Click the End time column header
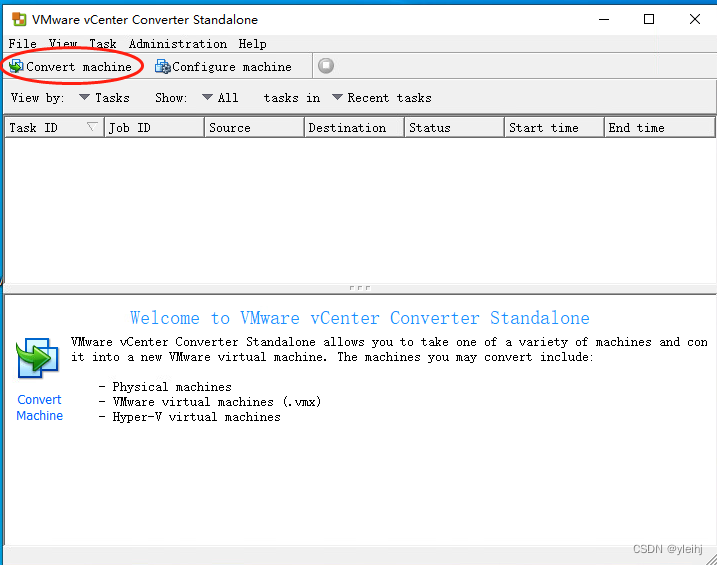This screenshot has width=717, height=565. pyautogui.click(x=660, y=128)
